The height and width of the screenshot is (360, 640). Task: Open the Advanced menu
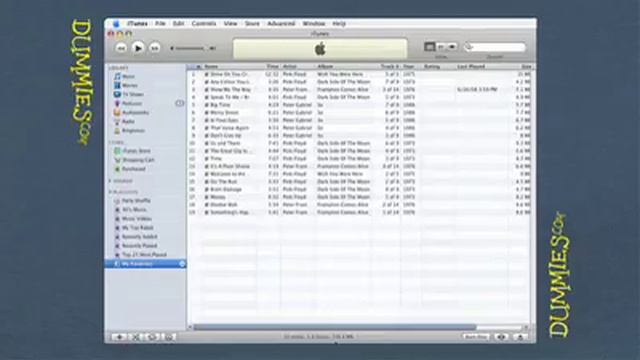[x=281, y=24]
